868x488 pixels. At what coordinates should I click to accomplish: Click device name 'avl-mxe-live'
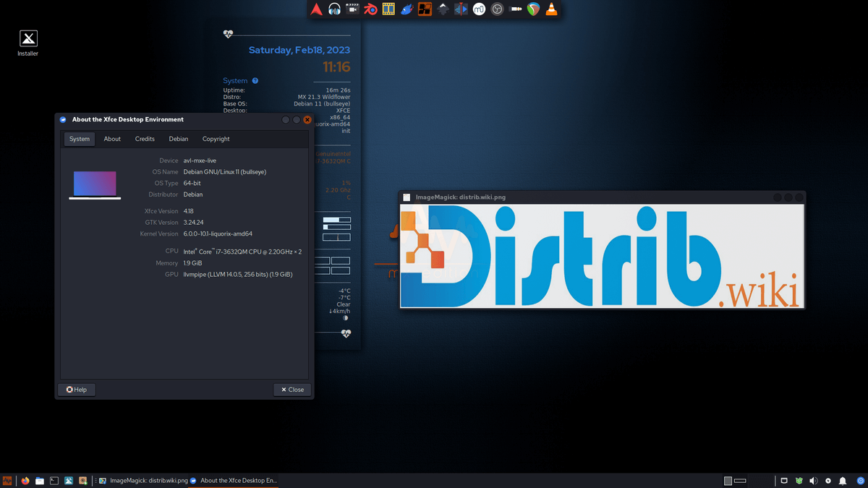200,160
